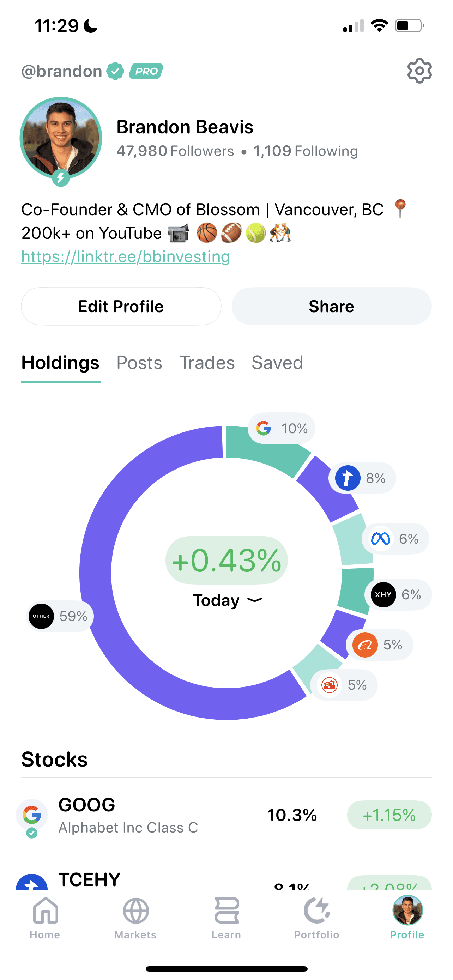Open the Home tab icon
This screenshot has height=980, width=453.
click(45, 911)
